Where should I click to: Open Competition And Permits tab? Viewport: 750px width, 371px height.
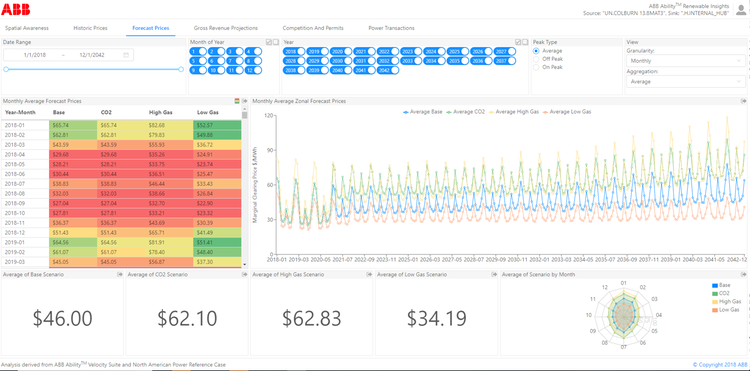(313, 28)
